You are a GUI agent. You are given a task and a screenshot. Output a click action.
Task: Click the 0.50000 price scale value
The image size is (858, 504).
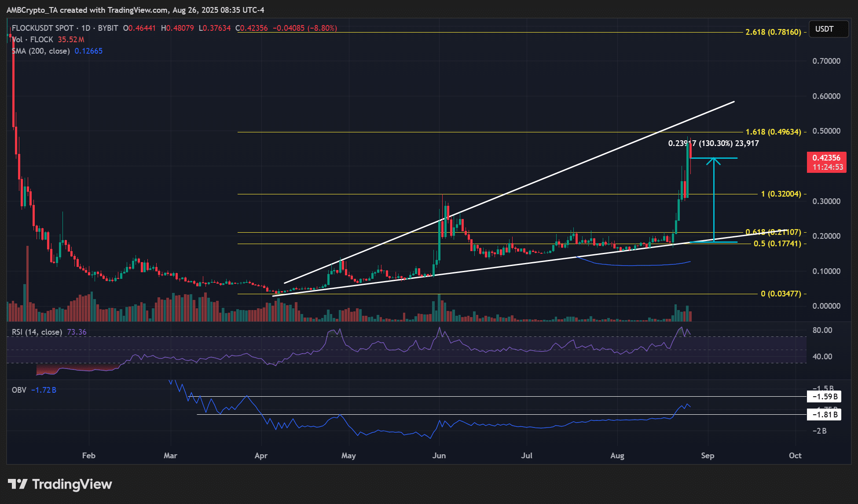coord(826,131)
